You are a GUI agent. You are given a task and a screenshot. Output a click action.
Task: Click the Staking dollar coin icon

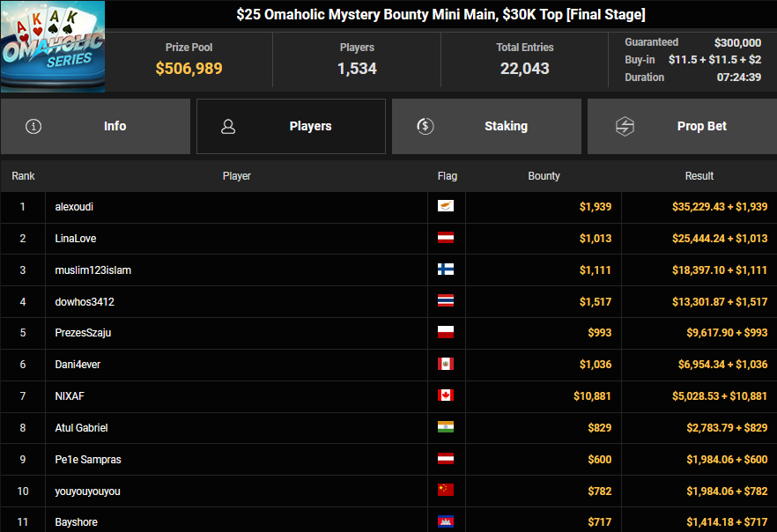pos(425,126)
